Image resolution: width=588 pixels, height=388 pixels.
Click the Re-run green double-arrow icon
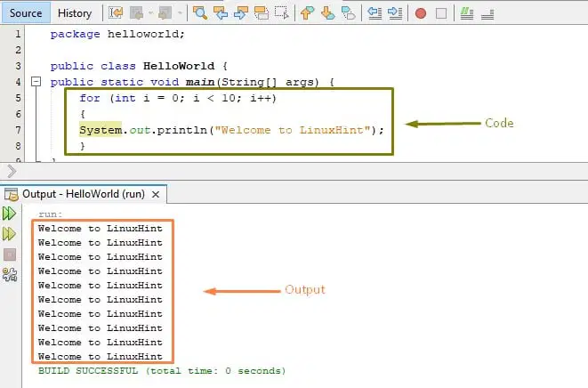pos(10,214)
